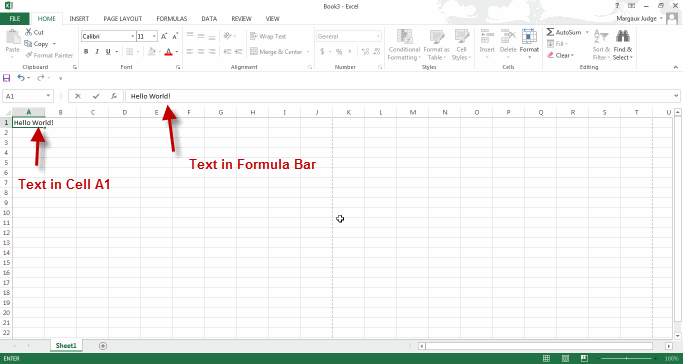The image size is (683, 364).
Task: Open the FORMULAS ribbon tab
Action: [172, 19]
